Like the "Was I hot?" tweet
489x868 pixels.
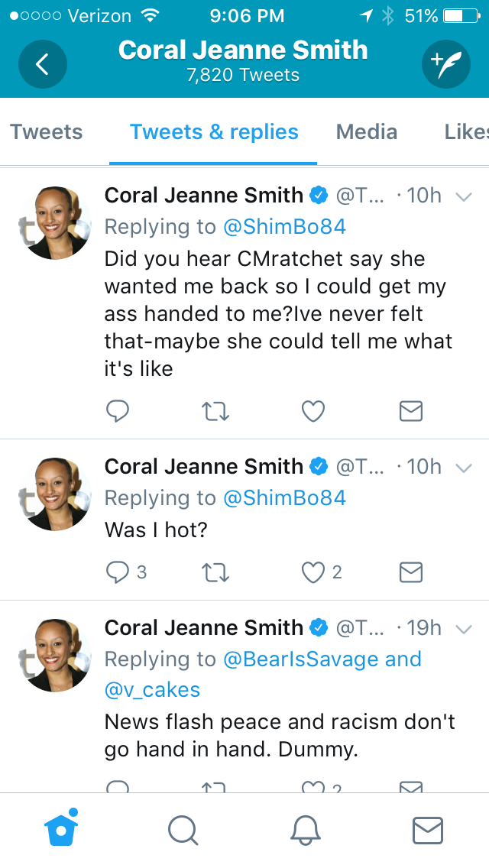pos(313,572)
